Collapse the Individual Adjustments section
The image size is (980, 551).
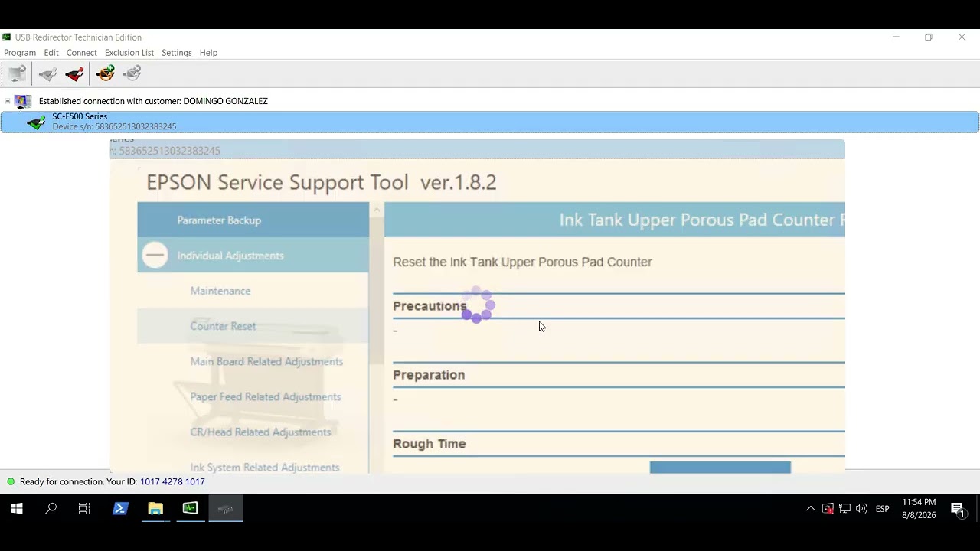tap(155, 256)
